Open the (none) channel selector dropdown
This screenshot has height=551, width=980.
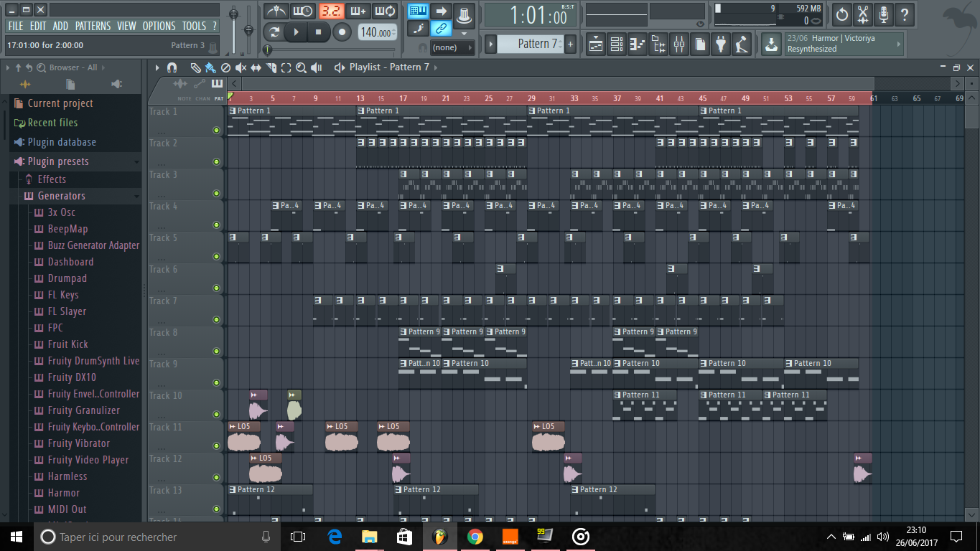coord(452,47)
